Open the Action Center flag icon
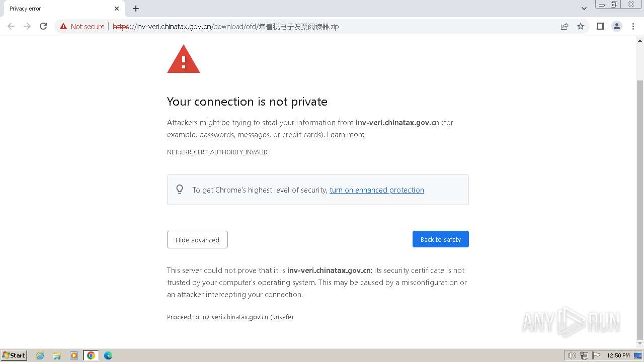 596,355
